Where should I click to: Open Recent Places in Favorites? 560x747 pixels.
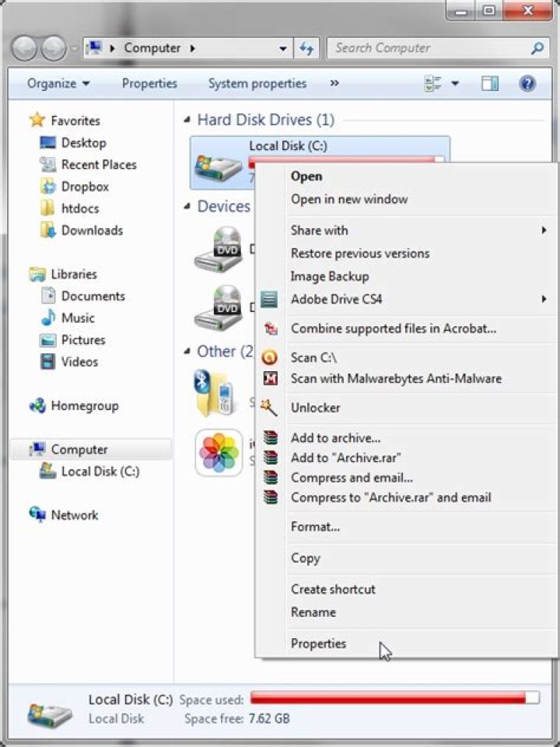click(x=99, y=164)
